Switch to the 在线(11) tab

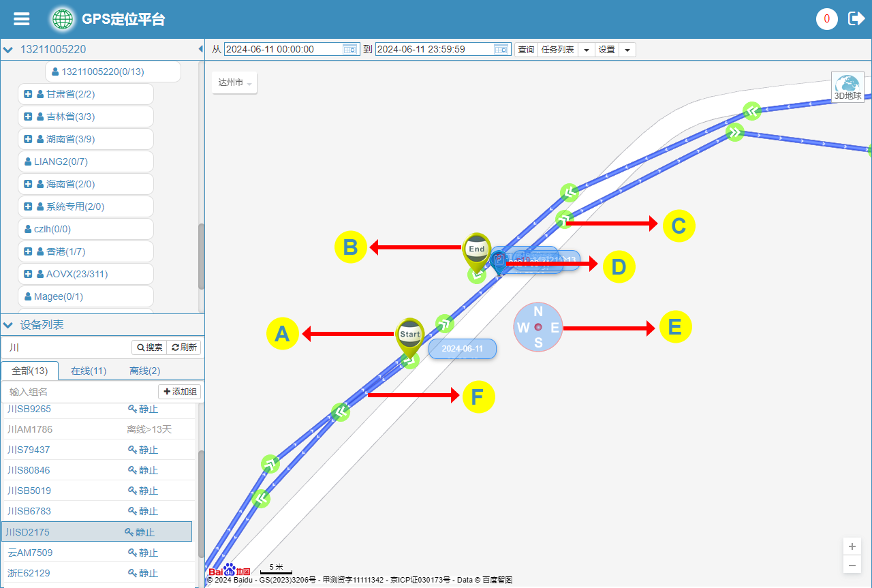[89, 371]
